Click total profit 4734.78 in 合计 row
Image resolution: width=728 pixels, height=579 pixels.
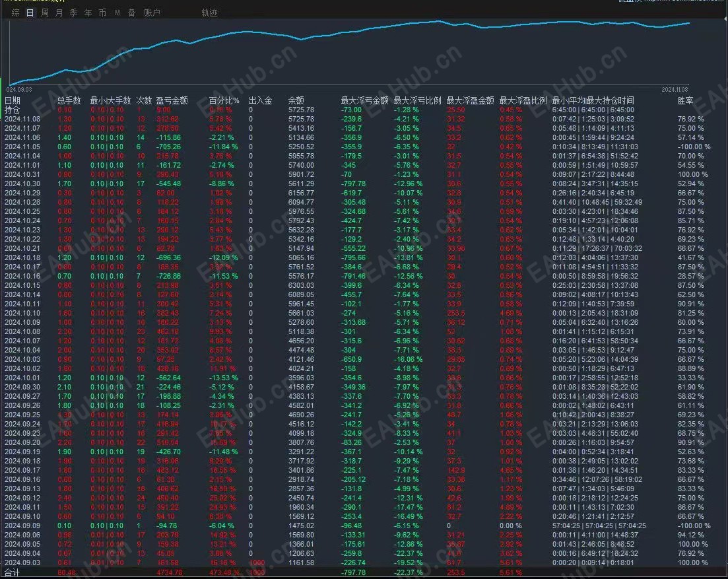pyautogui.click(x=170, y=573)
